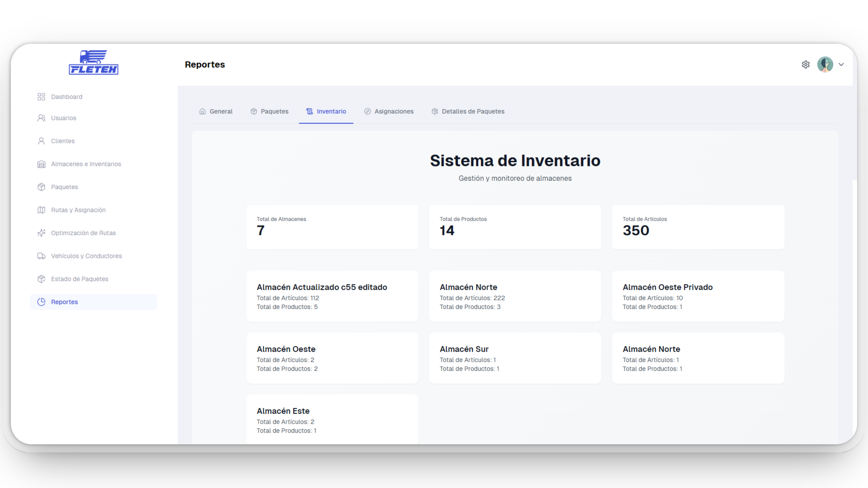Click 'Total de Artículos: 112' text
This screenshot has height=488, width=868.
(x=288, y=298)
